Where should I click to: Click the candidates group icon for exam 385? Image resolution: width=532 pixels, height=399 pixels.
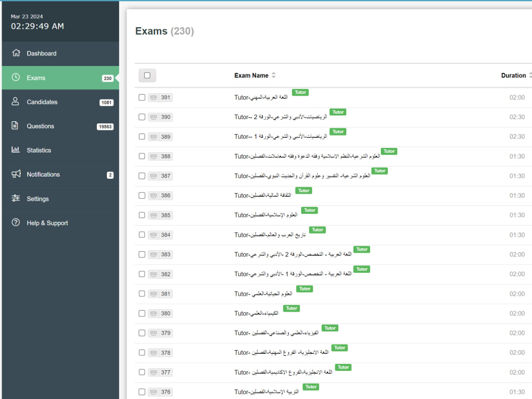point(153,215)
